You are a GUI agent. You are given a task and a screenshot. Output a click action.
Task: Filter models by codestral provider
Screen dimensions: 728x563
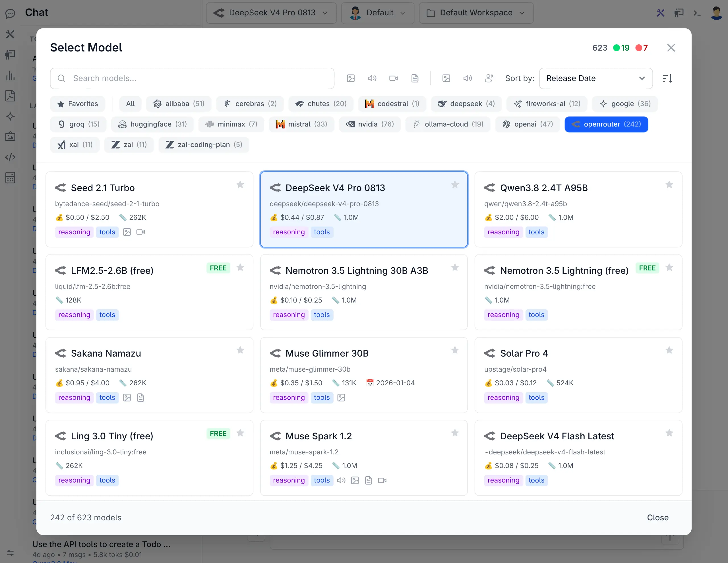(x=392, y=104)
